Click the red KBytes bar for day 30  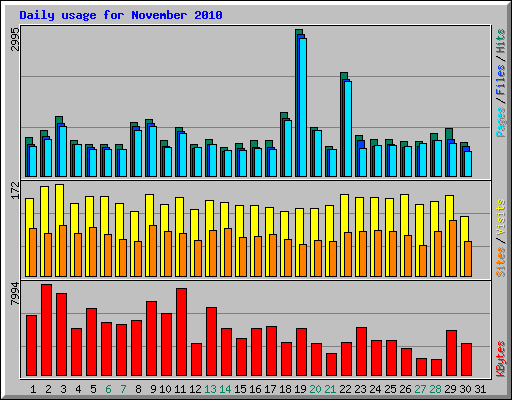point(466,359)
